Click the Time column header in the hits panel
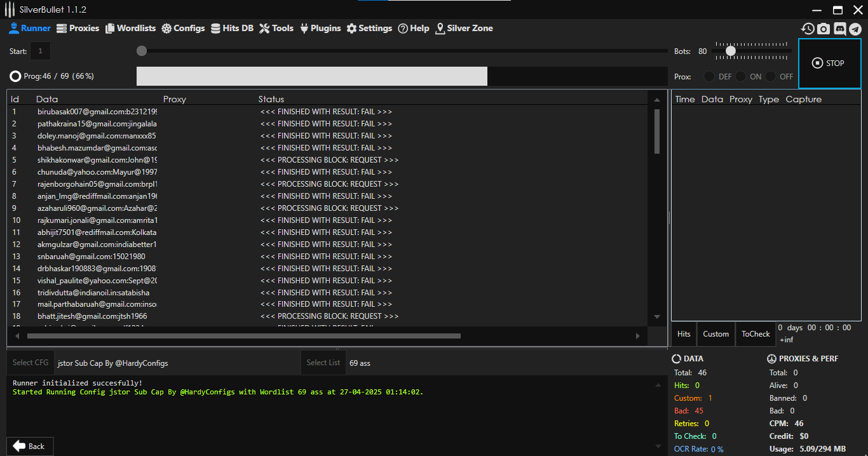 [x=685, y=99]
